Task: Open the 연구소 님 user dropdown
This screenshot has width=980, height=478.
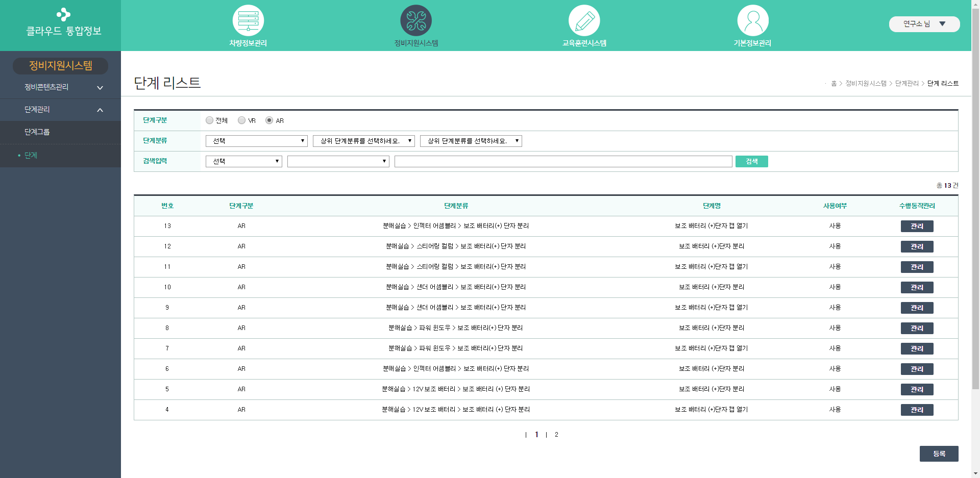Action: pos(924,24)
